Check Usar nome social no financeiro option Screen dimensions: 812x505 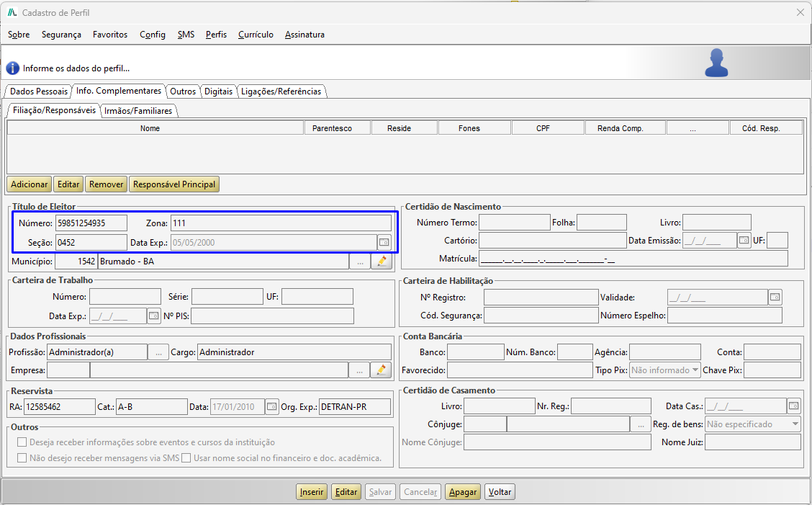click(x=186, y=458)
